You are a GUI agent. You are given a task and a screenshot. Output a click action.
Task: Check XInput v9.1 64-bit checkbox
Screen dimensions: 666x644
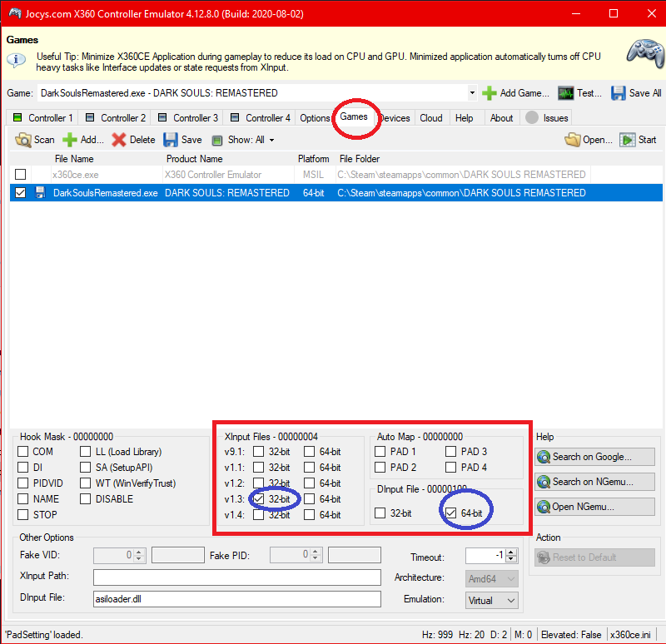(x=309, y=451)
